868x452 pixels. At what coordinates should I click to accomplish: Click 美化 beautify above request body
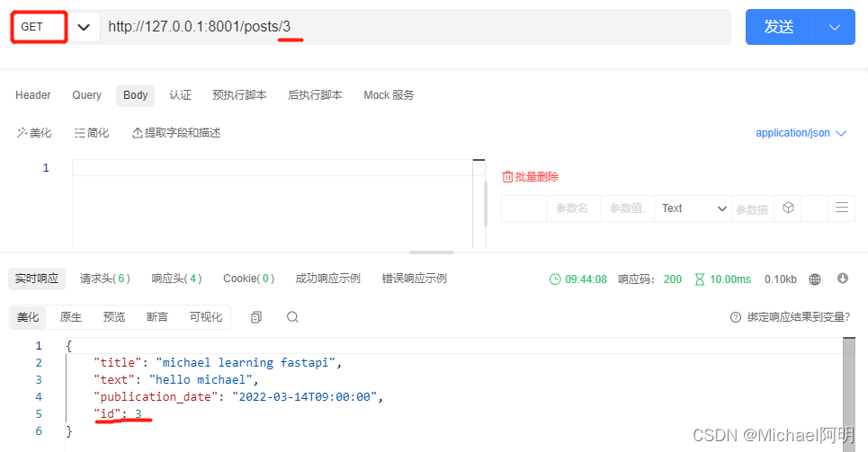[34, 133]
